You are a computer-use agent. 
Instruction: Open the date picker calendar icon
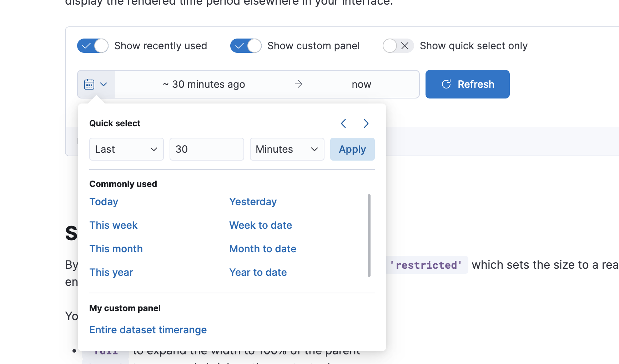coord(90,84)
